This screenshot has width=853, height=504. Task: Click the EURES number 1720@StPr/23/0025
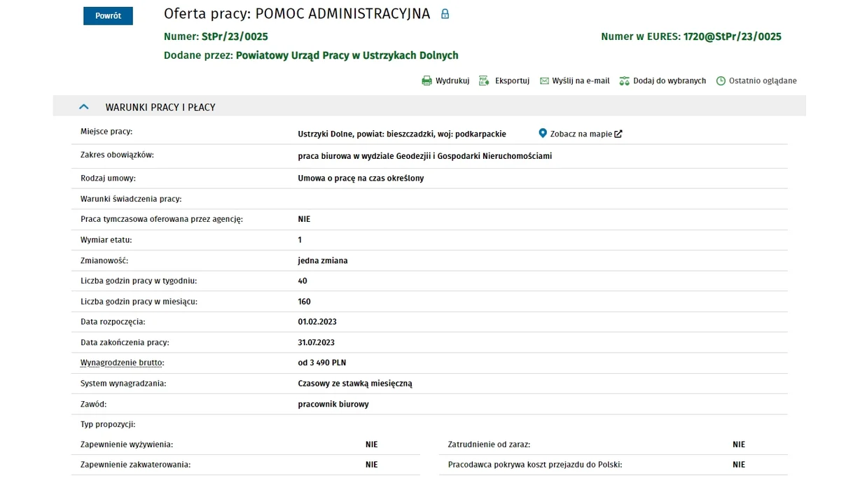point(733,36)
